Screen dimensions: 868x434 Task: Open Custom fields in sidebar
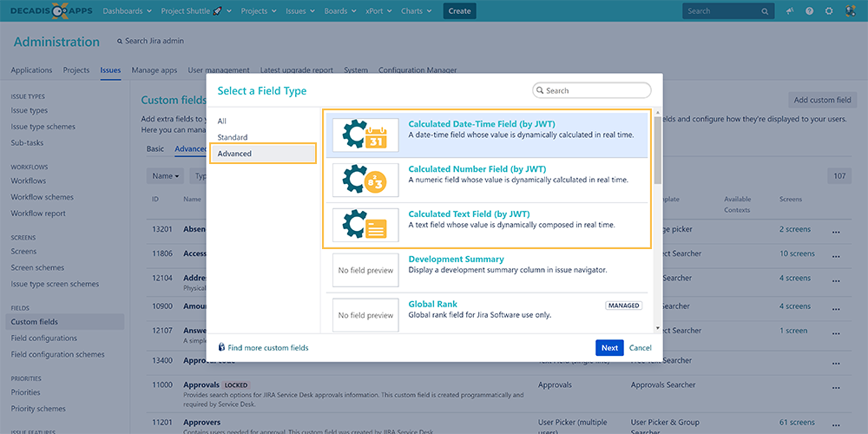(65, 322)
